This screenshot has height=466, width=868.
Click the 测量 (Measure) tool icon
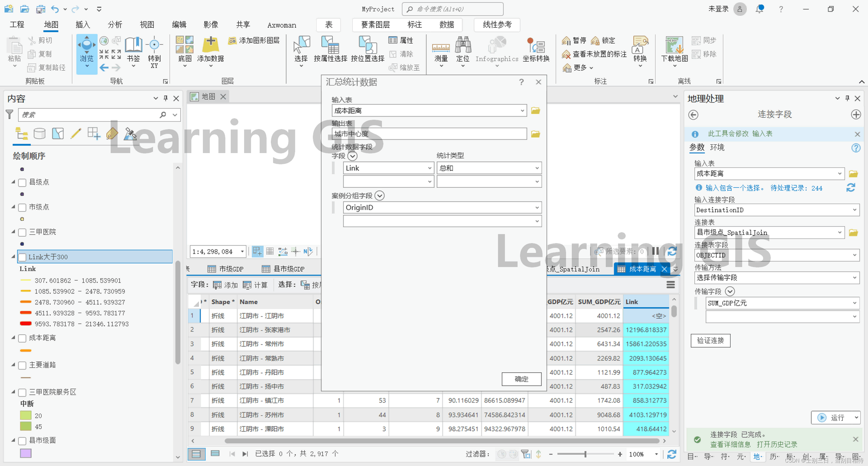tap(441, 47)
